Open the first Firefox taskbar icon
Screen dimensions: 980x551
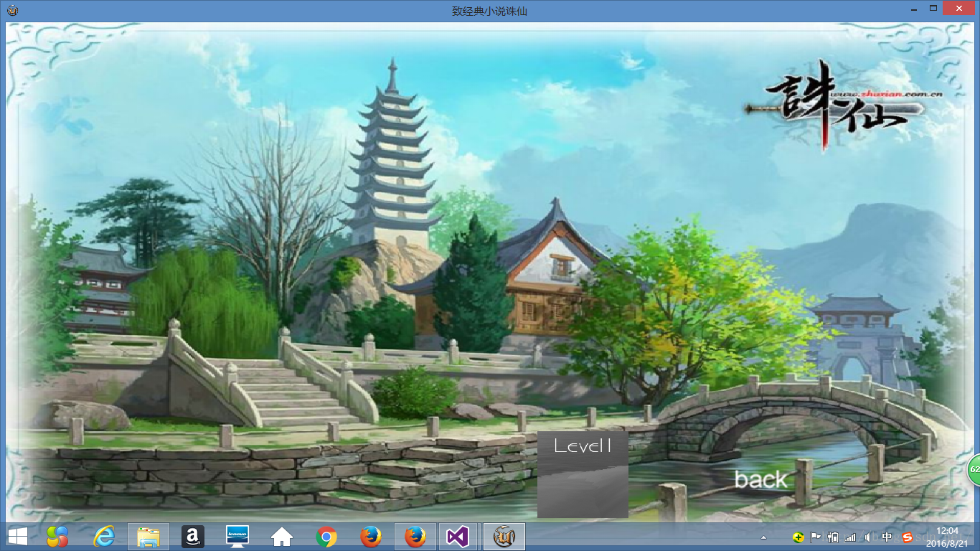(x=371, y=537)
